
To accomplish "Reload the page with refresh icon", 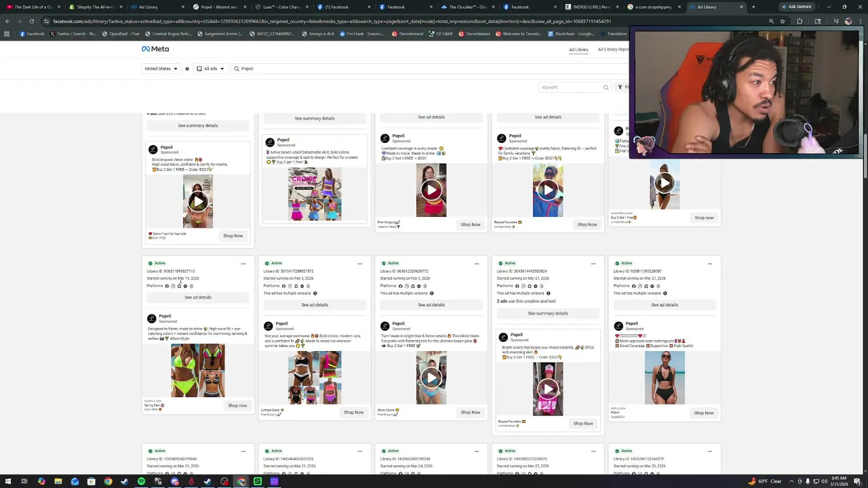I will [x=32, y=21].
